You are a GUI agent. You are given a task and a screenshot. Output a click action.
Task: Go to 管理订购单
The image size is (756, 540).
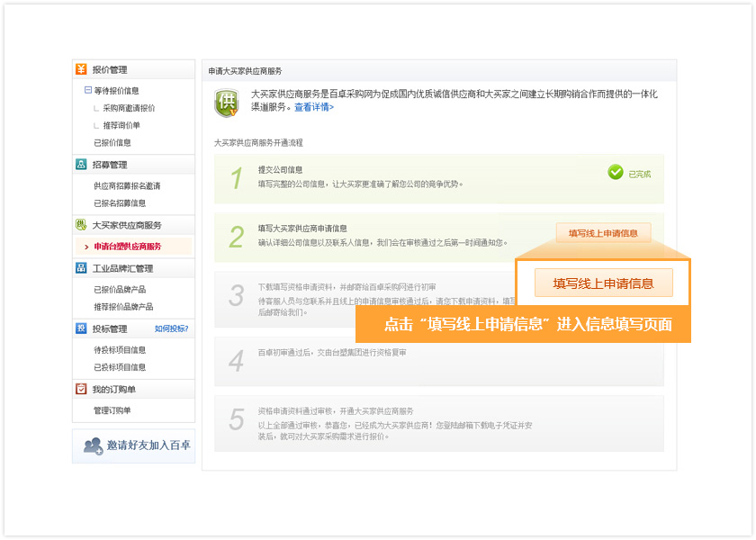point(112,410)
